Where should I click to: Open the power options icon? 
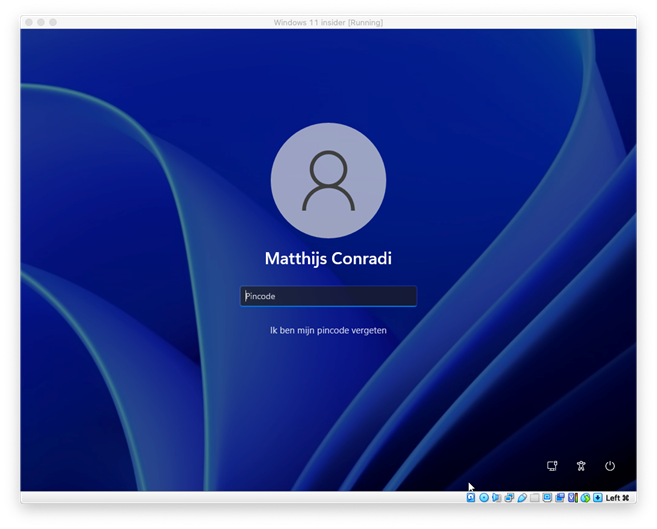(610, 466)
